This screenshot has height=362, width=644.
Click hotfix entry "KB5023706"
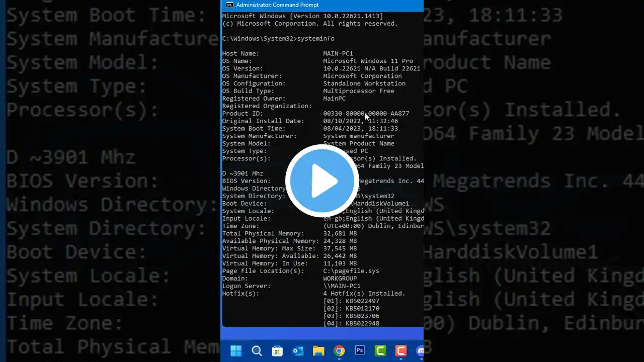point(362,316)
